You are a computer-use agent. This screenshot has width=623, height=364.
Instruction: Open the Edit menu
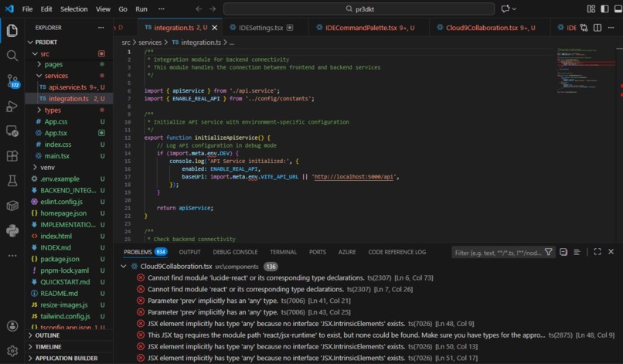[x=46, y=9]
